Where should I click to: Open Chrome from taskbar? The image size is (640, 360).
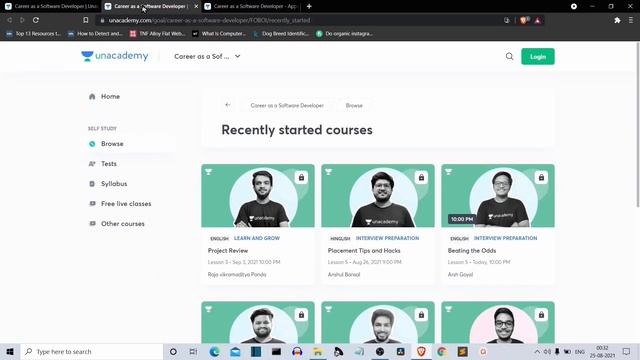pyautogui.click(x=442, y=351)
